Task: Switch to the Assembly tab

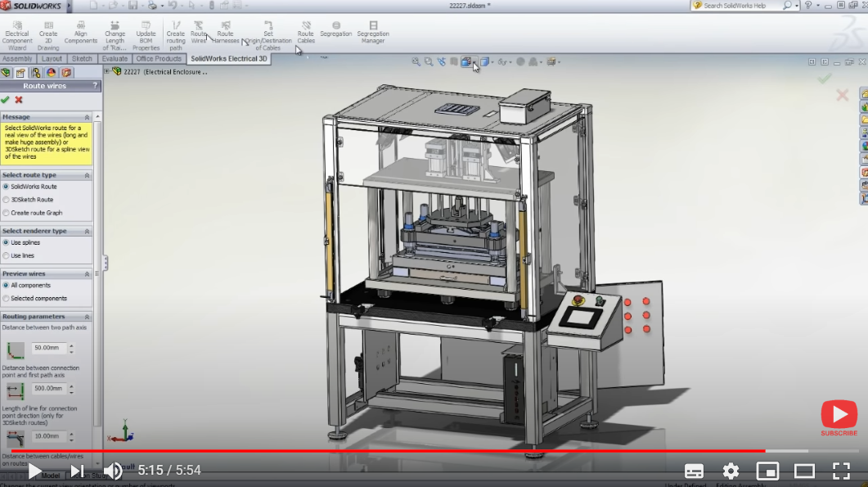Action: 17,59
